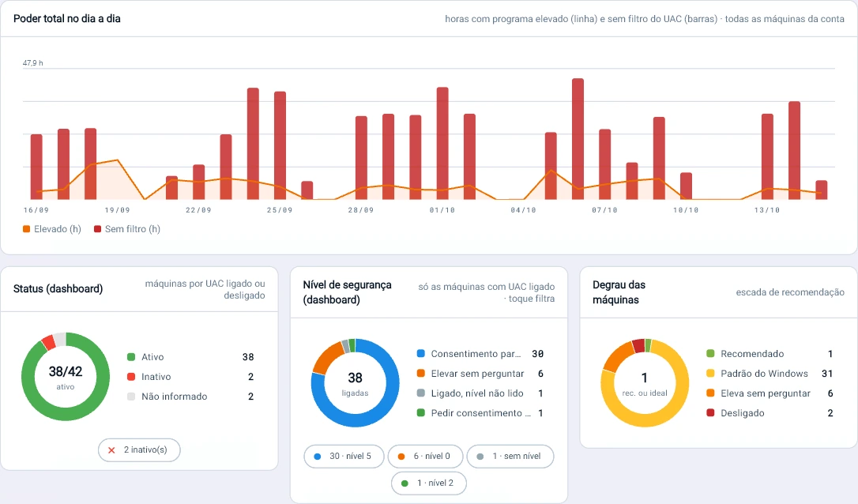858x504 pixels.
Task: Apply the "1 · nível 2" filter chip
Action: (x=429, y=483)
